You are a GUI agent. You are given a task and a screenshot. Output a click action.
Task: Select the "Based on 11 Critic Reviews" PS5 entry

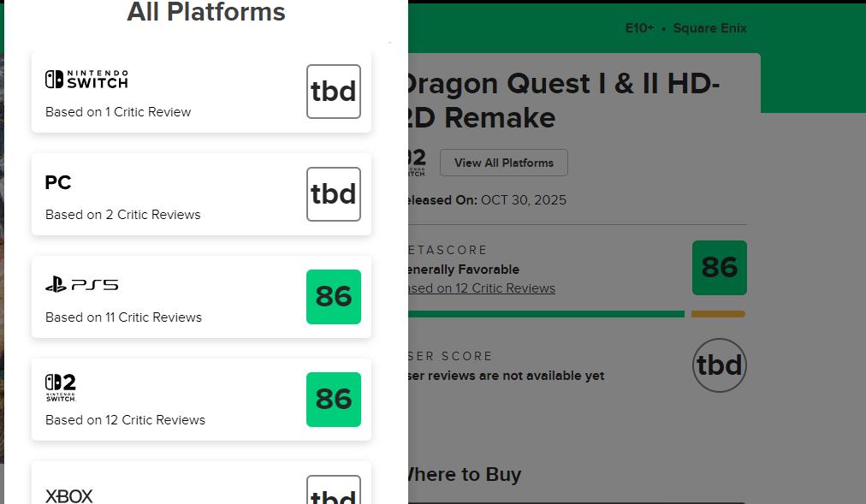[x=123, y=317]
